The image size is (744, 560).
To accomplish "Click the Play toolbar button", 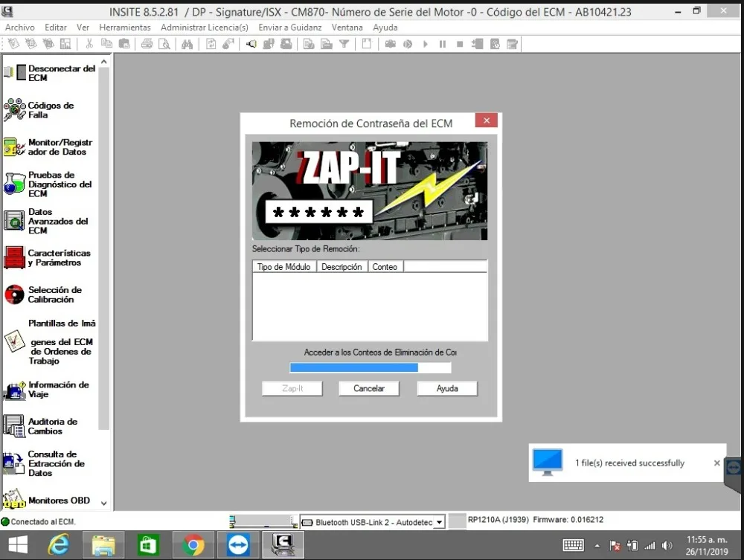I will [x=425, y=44].
